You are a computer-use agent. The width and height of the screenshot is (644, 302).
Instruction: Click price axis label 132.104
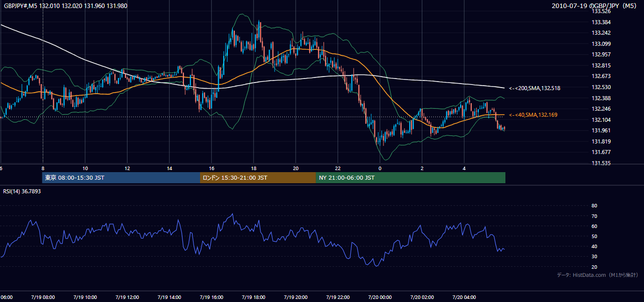[x=601, y=120]
